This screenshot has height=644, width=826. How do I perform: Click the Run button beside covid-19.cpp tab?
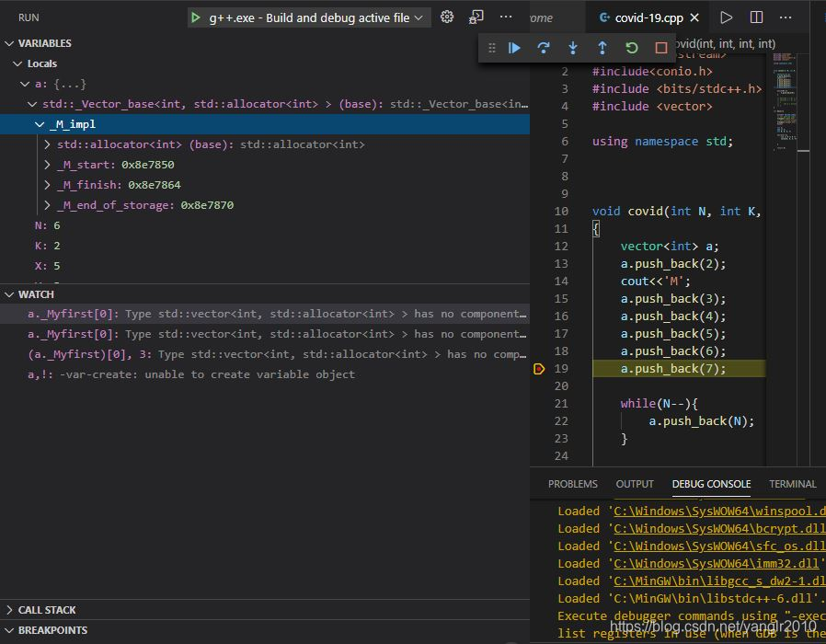[x=726, y=17]
